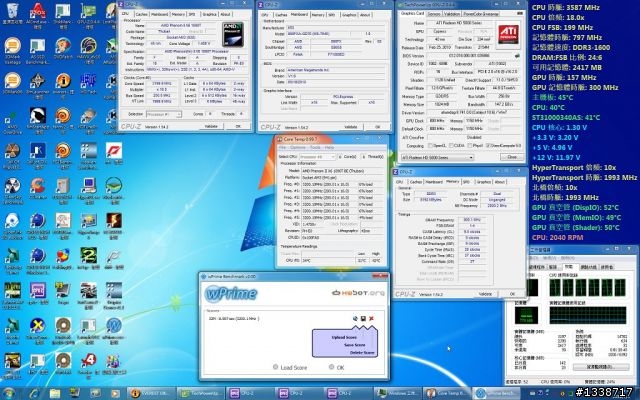640x400 pixels.
Task: Open the EVEREST orange 'i' desktop icon
Action: click(x=62, y=84)
